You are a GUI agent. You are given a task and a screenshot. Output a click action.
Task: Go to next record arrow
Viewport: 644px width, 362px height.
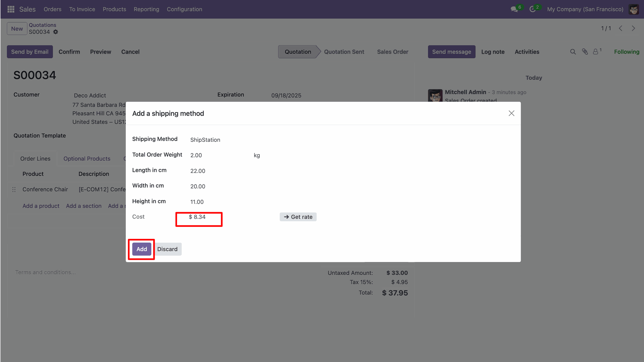(x=633, y=28)
